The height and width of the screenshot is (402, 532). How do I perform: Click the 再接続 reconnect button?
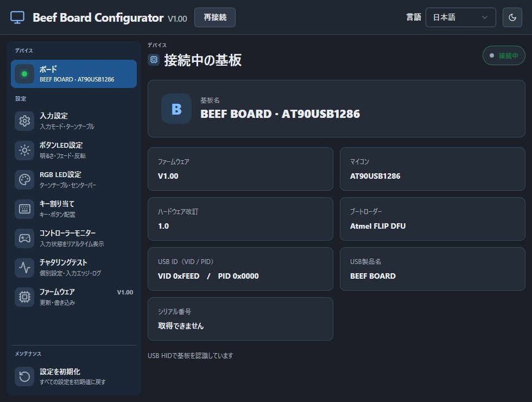click(x=215, y=17)
